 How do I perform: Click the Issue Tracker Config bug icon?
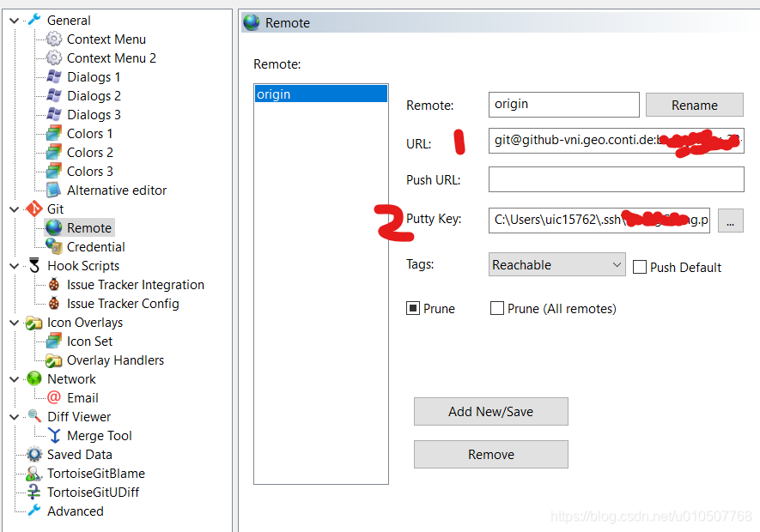point(54,303)
